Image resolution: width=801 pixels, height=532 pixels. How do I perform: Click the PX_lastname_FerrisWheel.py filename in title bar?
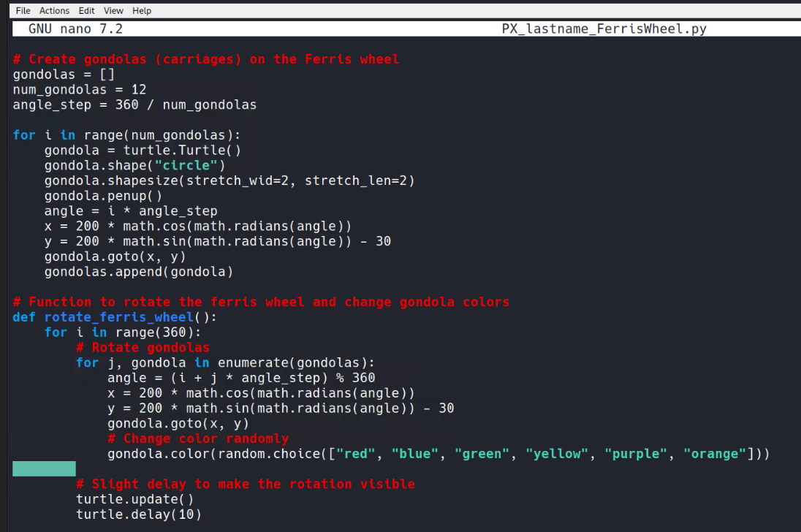604,29
